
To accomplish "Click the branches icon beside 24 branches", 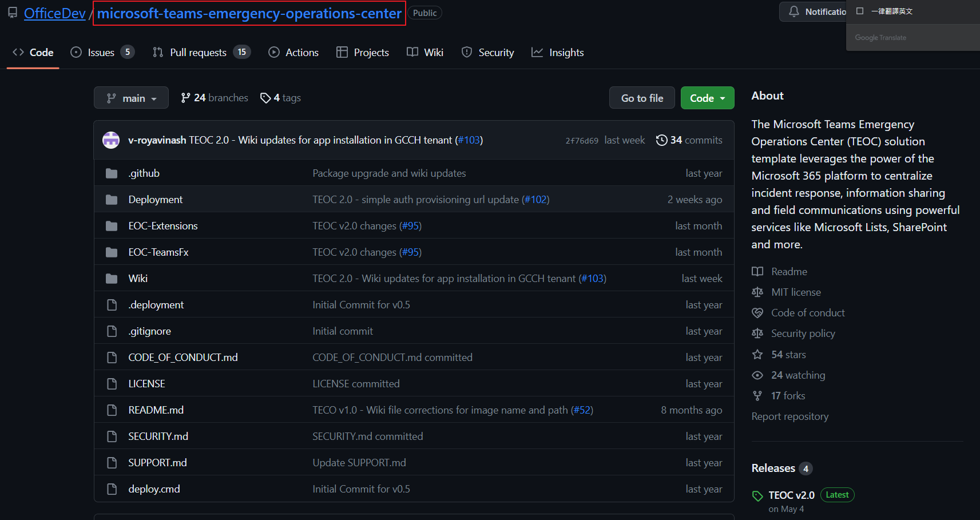I will [x=185, y=98].
